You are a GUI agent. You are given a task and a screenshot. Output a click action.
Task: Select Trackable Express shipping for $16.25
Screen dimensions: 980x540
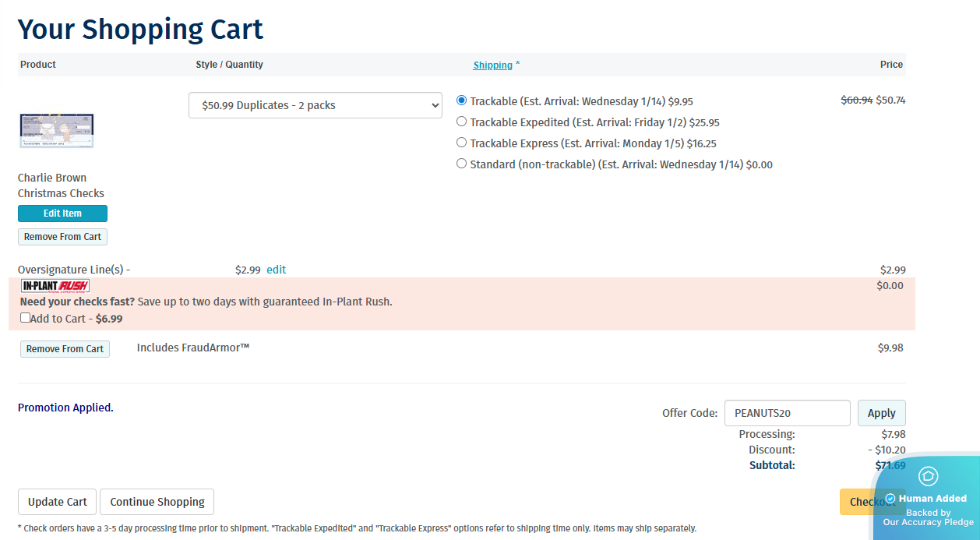tap(462, 143)
